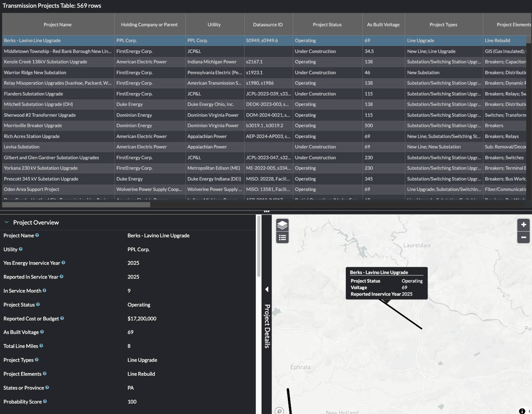Click the map attribution info icon

click(x=522, y=411)
